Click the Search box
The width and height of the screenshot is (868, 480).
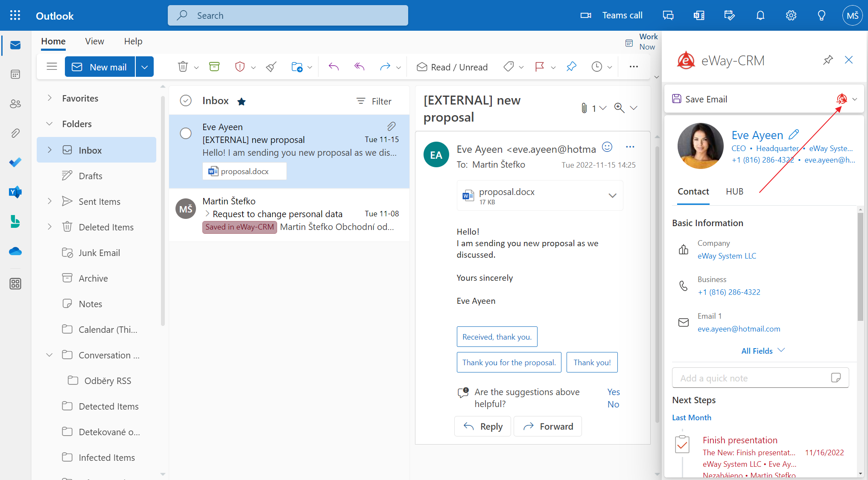(x=288, y=15)
